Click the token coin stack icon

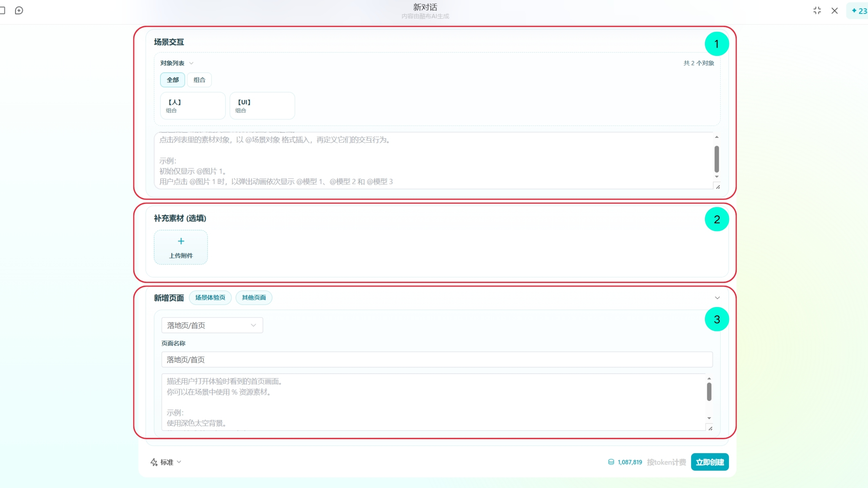[611, 462]
